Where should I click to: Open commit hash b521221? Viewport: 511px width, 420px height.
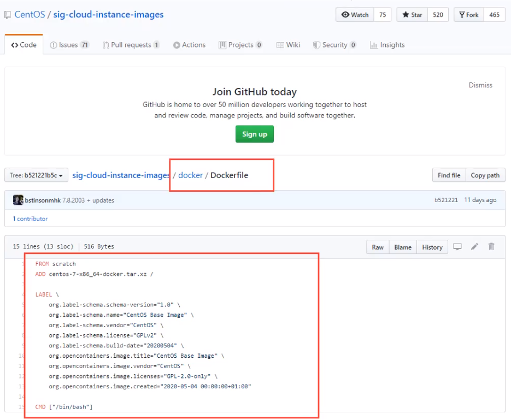click(446, 200)
